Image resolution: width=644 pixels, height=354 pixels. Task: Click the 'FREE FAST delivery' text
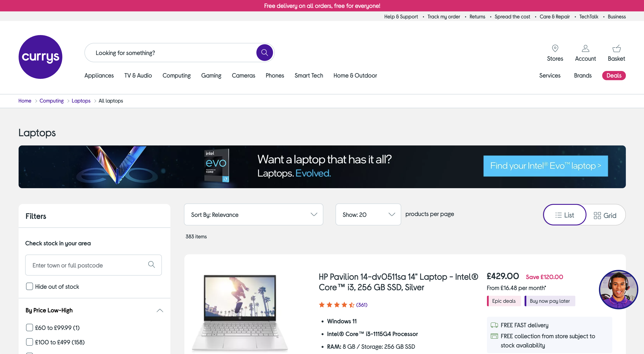point(525,325)
